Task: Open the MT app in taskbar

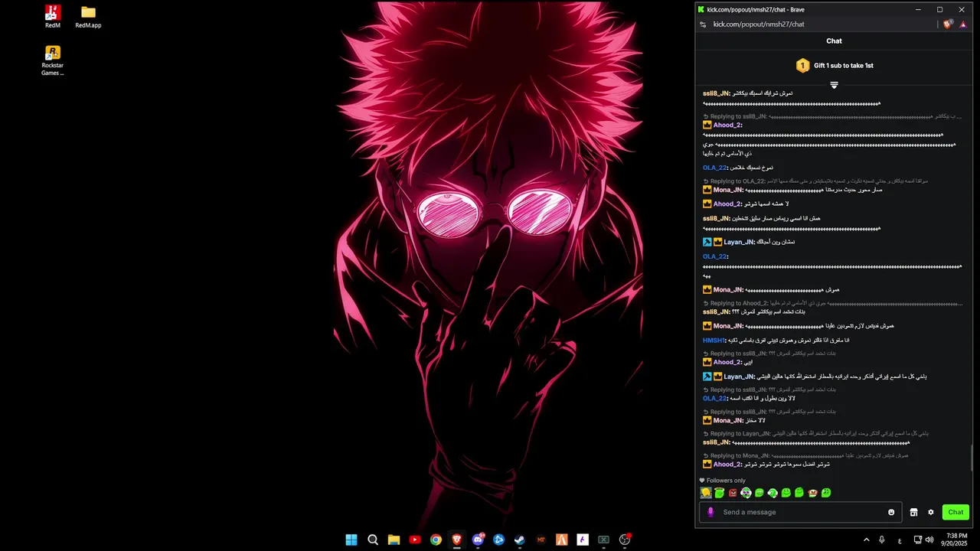Action: point(541,540)
